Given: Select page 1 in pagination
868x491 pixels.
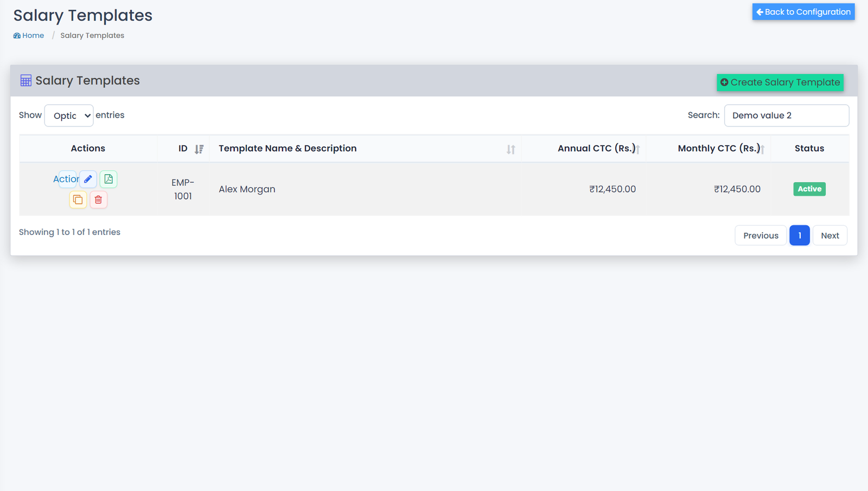Looking at the screenshot, I should click(800, 235).
